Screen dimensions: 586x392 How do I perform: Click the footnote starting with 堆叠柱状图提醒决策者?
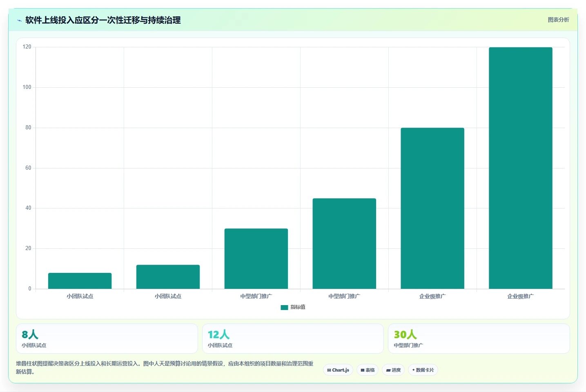165,368
